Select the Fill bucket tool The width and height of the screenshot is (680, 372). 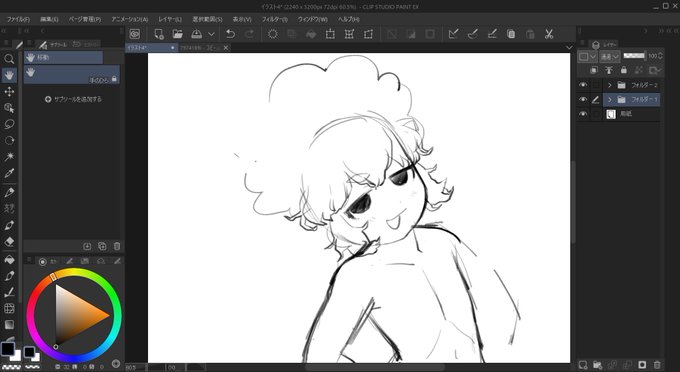click(9, 260)
